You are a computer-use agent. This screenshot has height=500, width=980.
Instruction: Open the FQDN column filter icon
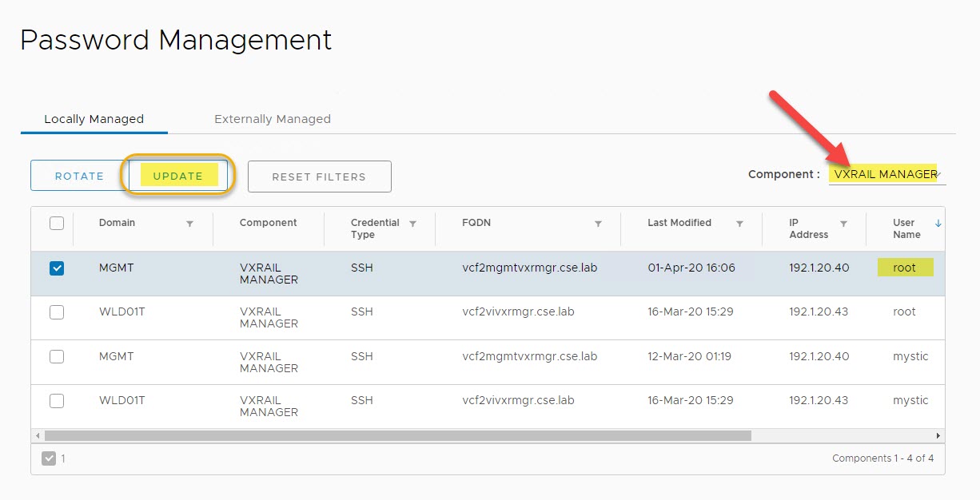[x=598, y=224]
